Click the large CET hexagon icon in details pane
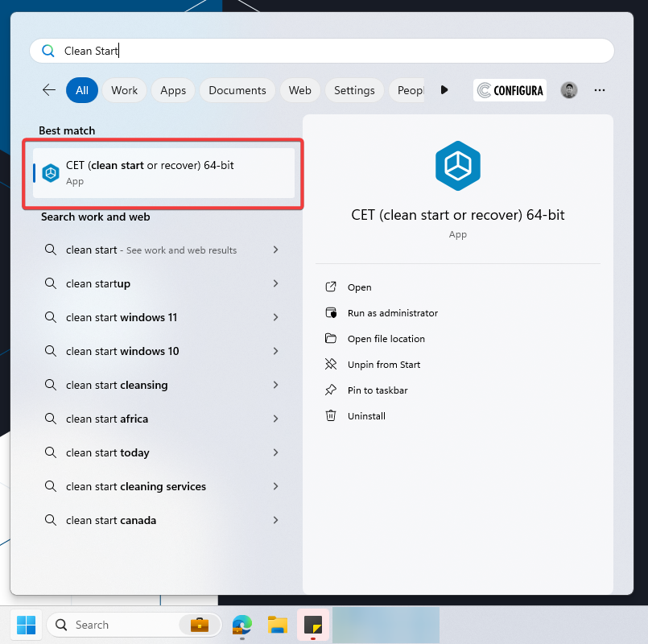 point(458,166)
